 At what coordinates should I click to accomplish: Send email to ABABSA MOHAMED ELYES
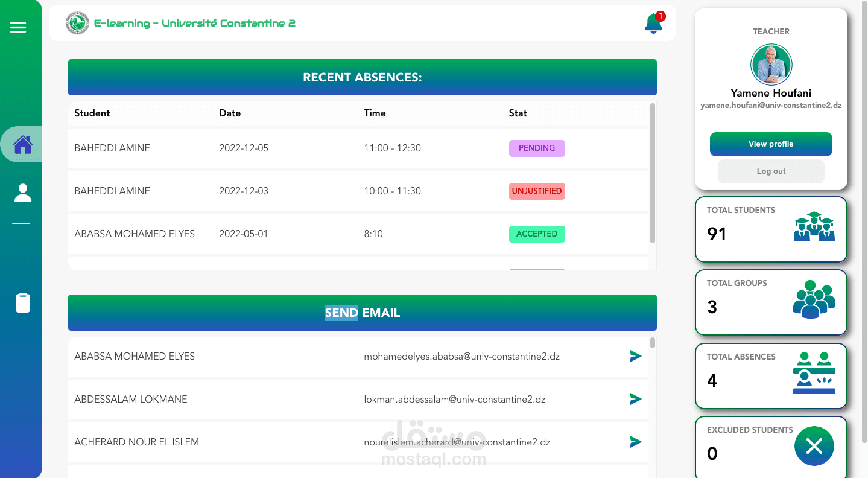point(635,356)
